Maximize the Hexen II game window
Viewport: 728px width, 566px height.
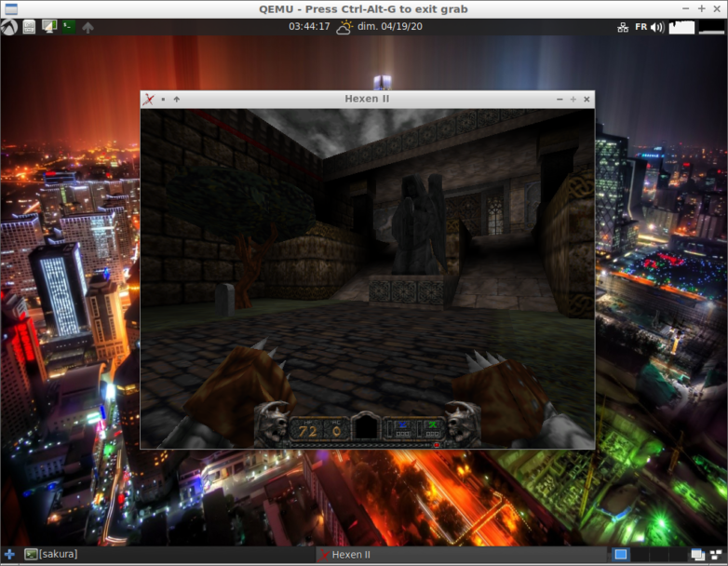[x=573, y=100]
